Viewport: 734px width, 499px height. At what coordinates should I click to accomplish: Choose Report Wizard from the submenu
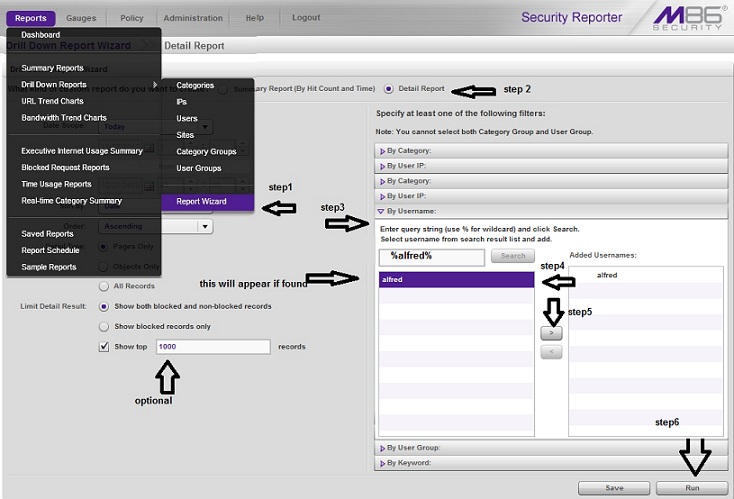(201, 201)
